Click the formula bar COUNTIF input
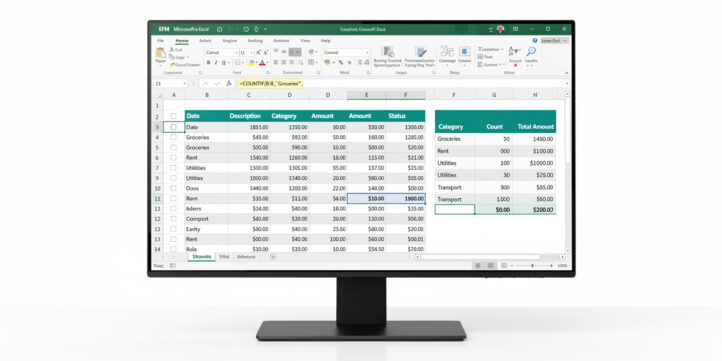The width and height of the screenshot is (722, 361). (401, 84)
